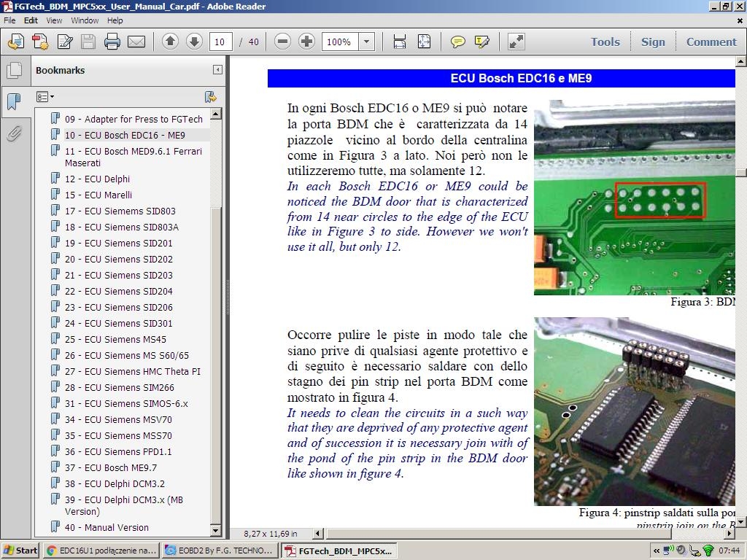Image resolution: width=747 pixels, height=560 pixels.
Task: Select bookmark 19 - ECU Siemens SID201
Action: 119,244
